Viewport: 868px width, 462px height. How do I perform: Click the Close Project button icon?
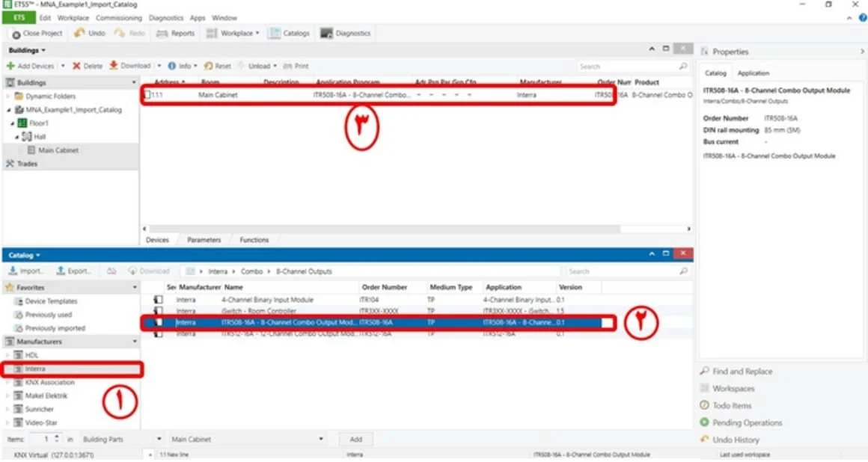(x=16, y=34)
